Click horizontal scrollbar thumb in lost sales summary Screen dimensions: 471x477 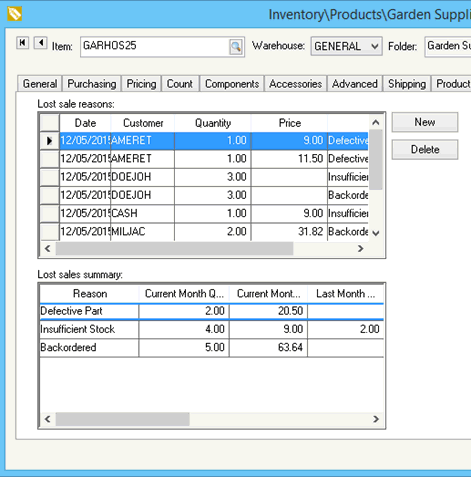pyautogui.click(x=123, y=419)
